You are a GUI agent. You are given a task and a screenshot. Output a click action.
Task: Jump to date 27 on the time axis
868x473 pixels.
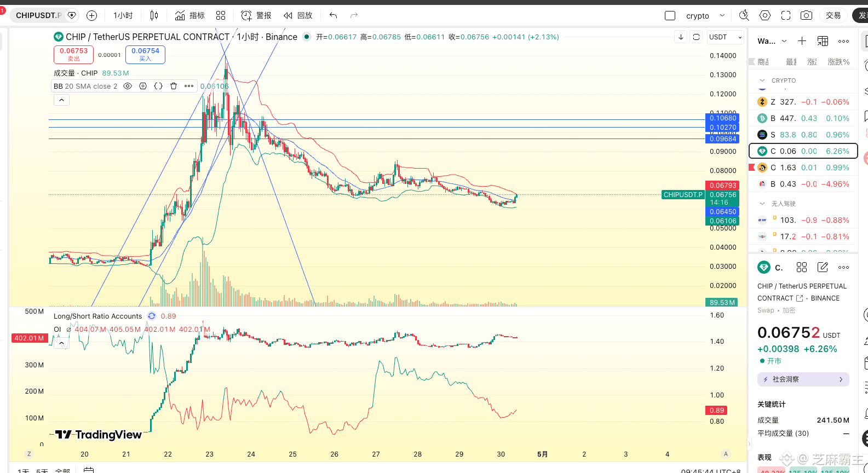click(376, 454)
